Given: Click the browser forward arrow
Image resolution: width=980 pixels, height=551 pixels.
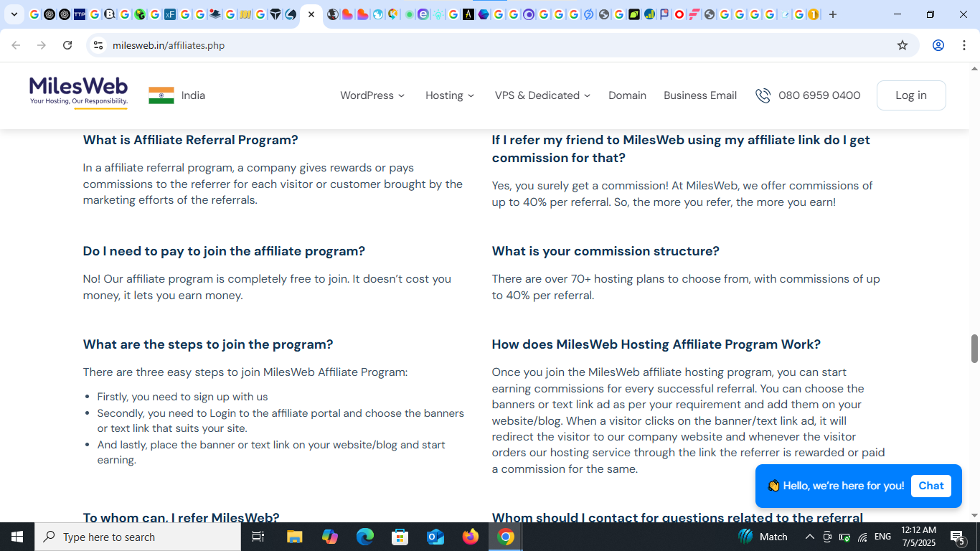Looking at the screenshot, I should [x=42, y=45].
